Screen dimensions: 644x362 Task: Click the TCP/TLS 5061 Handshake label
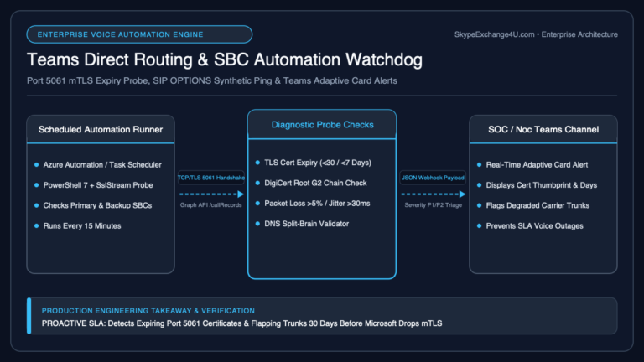click(x=211, y=178)
